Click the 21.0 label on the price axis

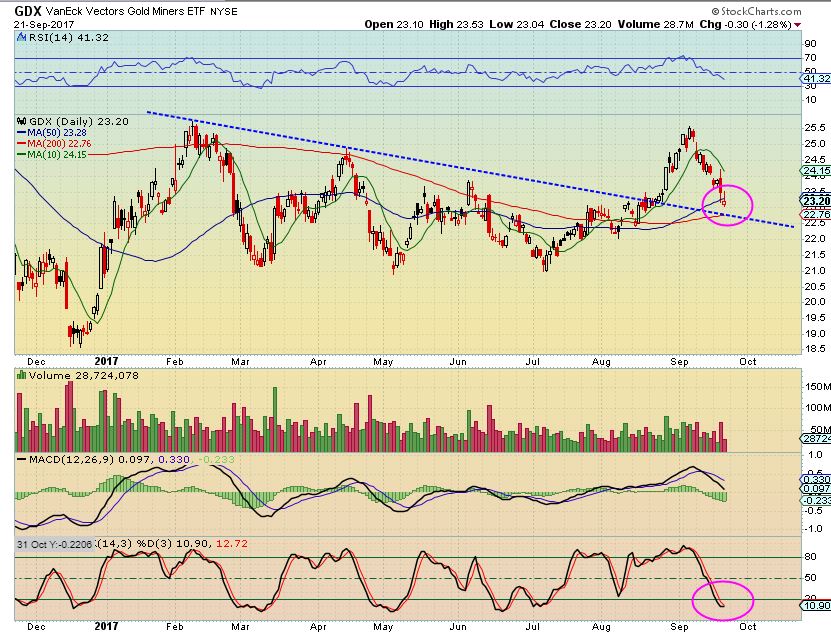tap(815, 271)
